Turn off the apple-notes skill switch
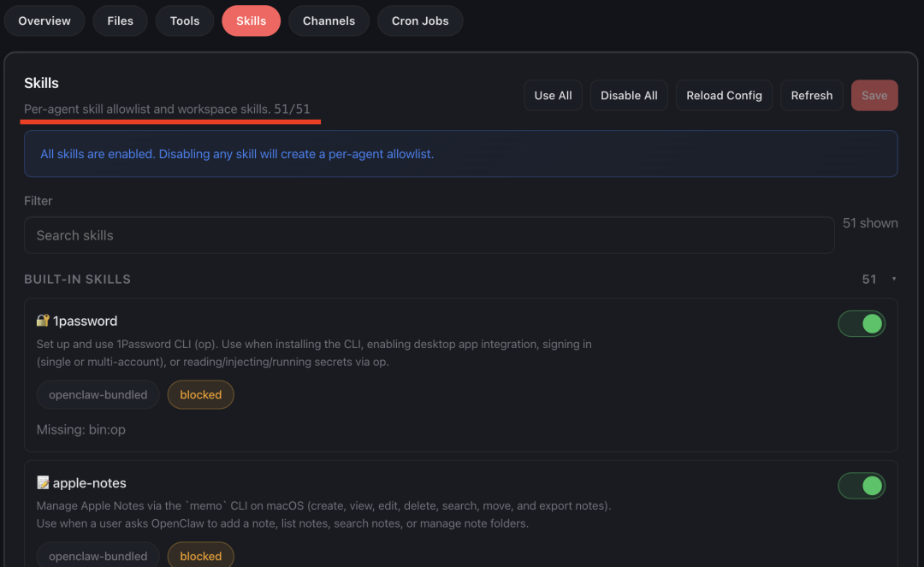This screenshot has height=567, width=924. (x=861, y=486)
